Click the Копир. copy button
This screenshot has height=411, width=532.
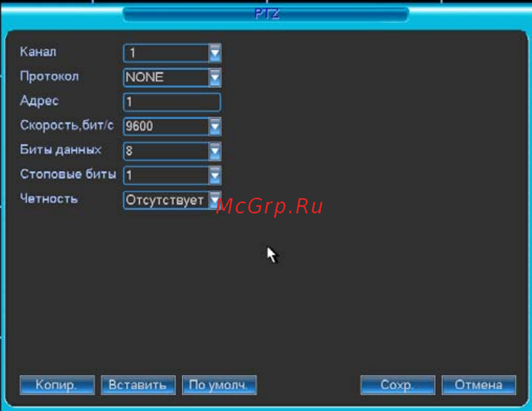pyautogui.click(x=57, y=385)
